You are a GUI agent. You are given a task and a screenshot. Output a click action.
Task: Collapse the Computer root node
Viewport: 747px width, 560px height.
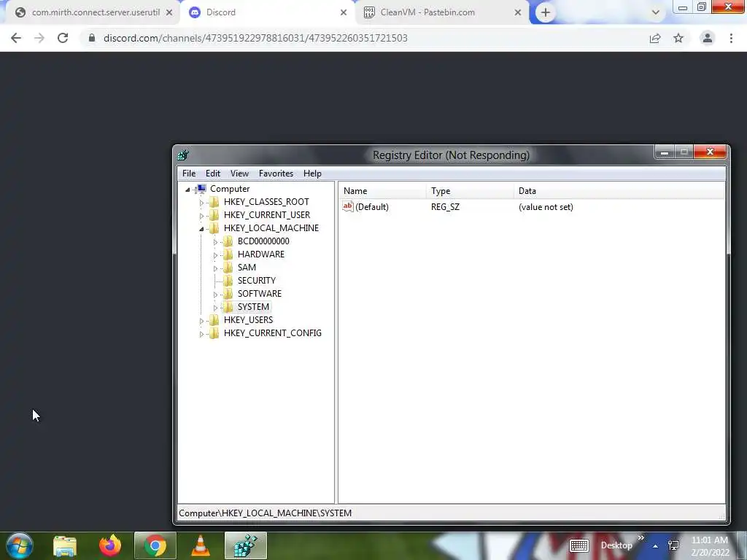pos(187,190)
